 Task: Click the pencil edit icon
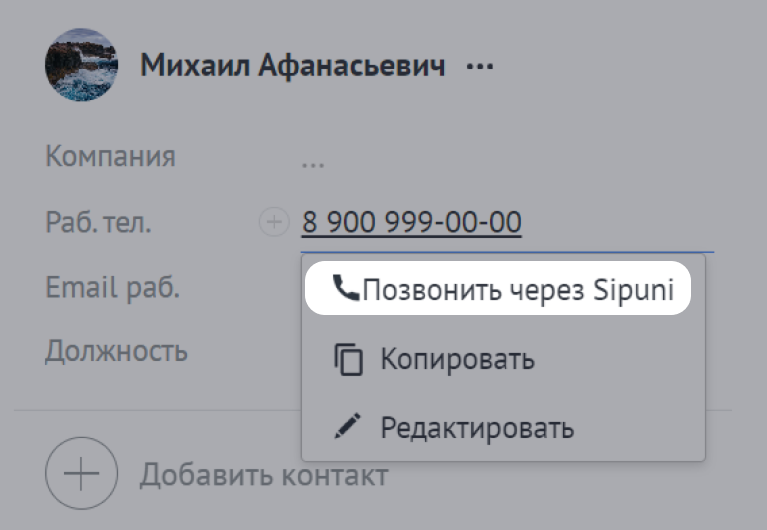(348, 426)
